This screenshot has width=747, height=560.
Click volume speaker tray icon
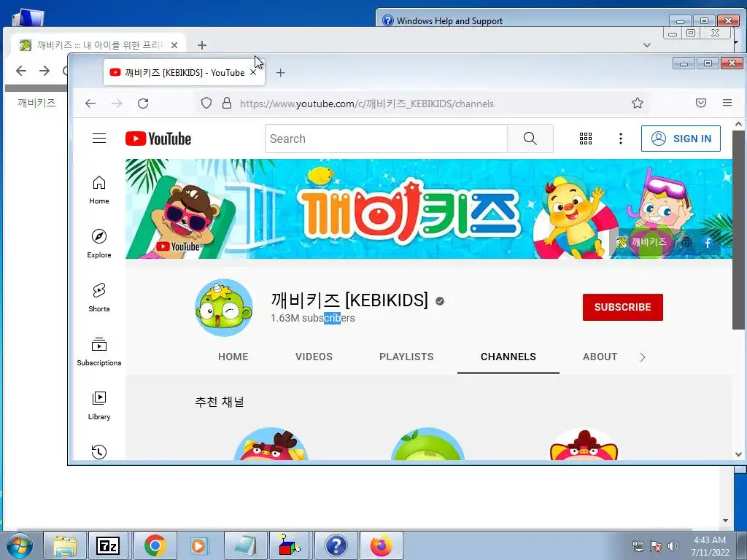coord(673,546)
